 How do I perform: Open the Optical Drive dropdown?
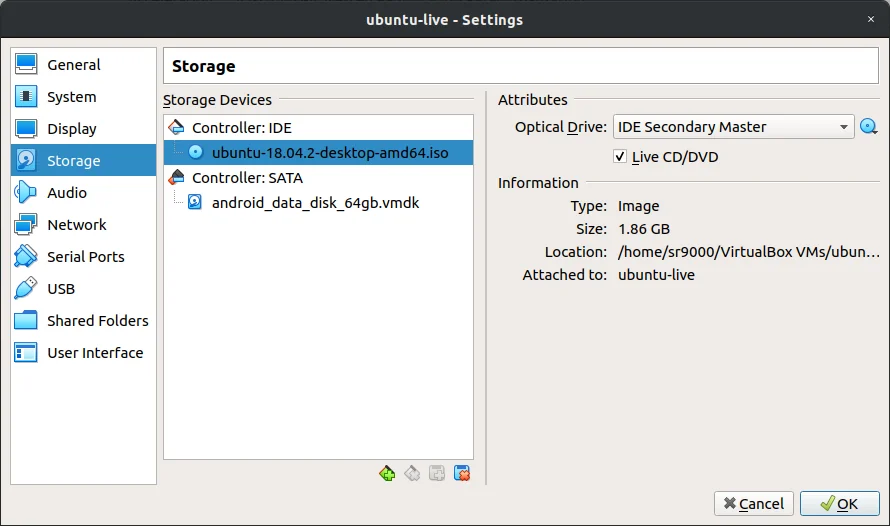(x=734, y=127)
